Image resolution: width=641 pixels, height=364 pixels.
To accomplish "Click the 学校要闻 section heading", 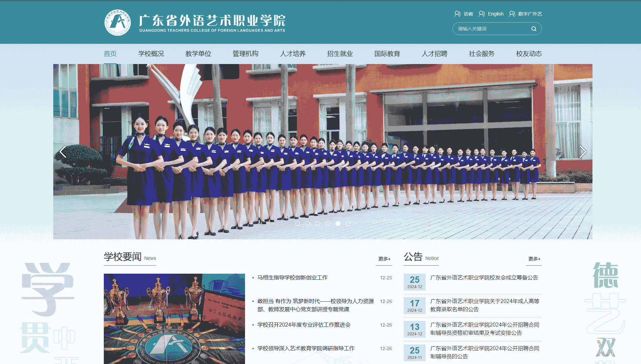I will 123,257.
